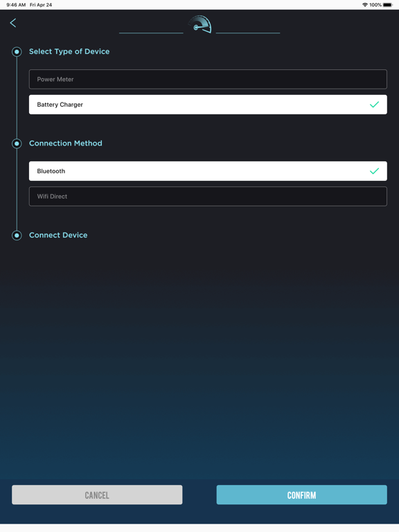Click the green checkmark on Battery Charger
This screenshot has width=399, height=532.
pyautogui.click(x=374, y=105)
